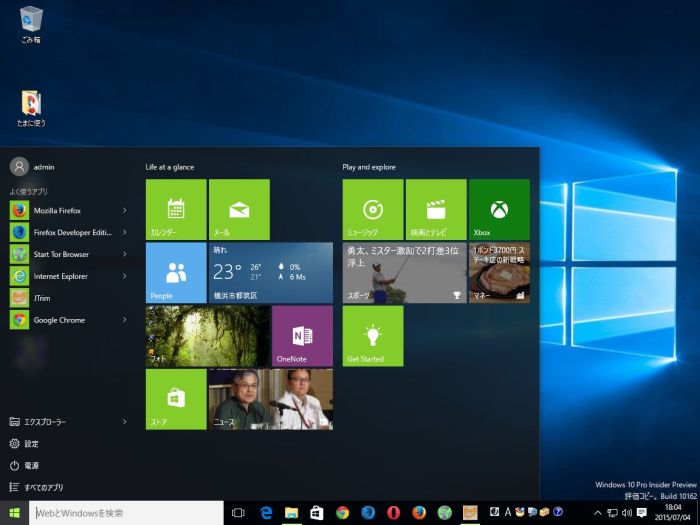Show hidden system tray icons

[x=597, y=513]
